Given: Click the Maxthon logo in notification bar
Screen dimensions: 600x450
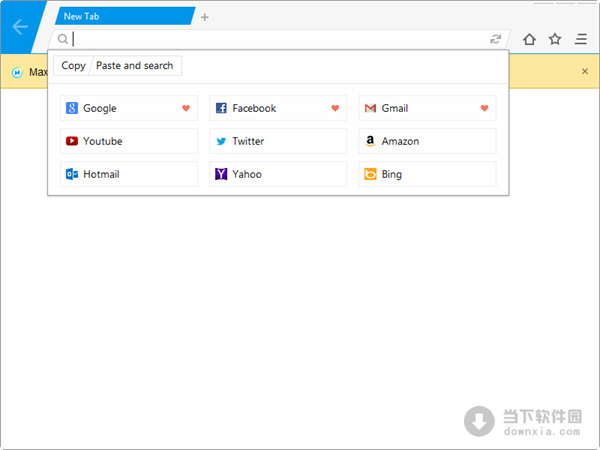Looking at the screenshot, I should [x=17, y=72].
